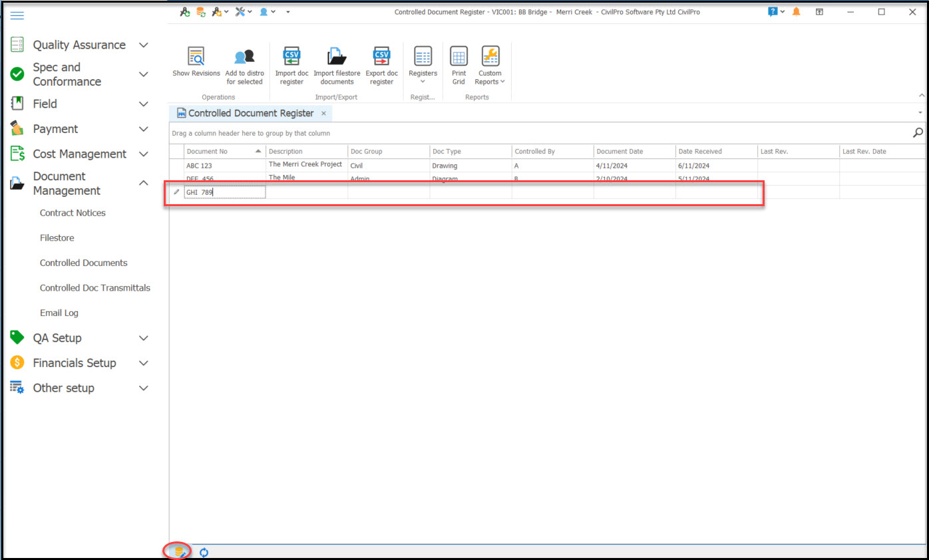Screen dimensions: 929x560
Task: Open Import doc register CSV tool
Action: pos(291,57)
